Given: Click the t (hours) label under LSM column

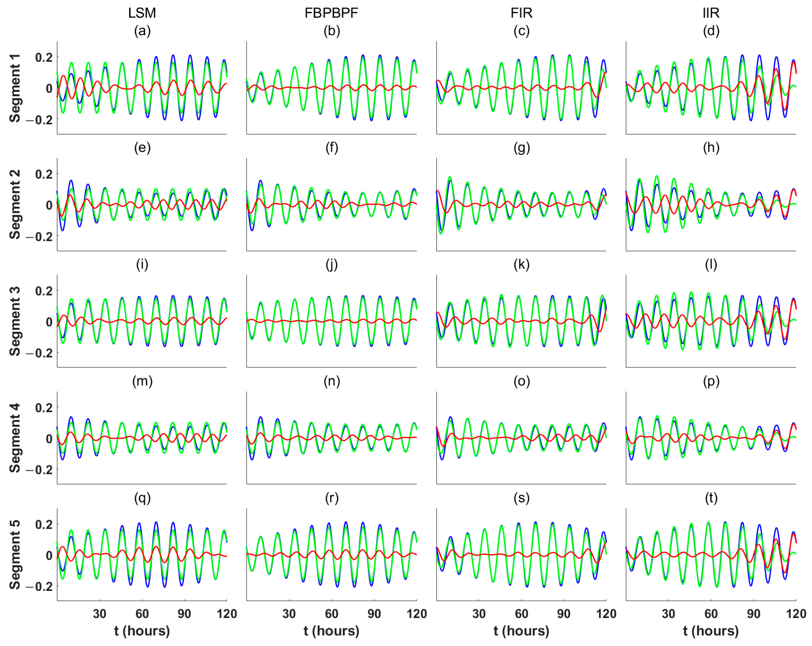Looking at the screenshot, I should pyautogui.click(x=142, y=631).
